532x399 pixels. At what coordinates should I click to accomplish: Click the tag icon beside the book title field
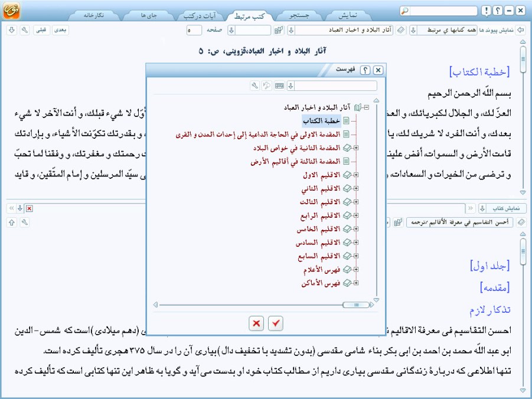tap(401, 30)
